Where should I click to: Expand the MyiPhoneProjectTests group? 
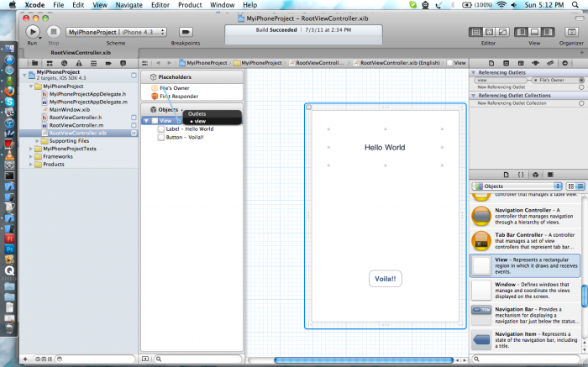pos(31,149)
